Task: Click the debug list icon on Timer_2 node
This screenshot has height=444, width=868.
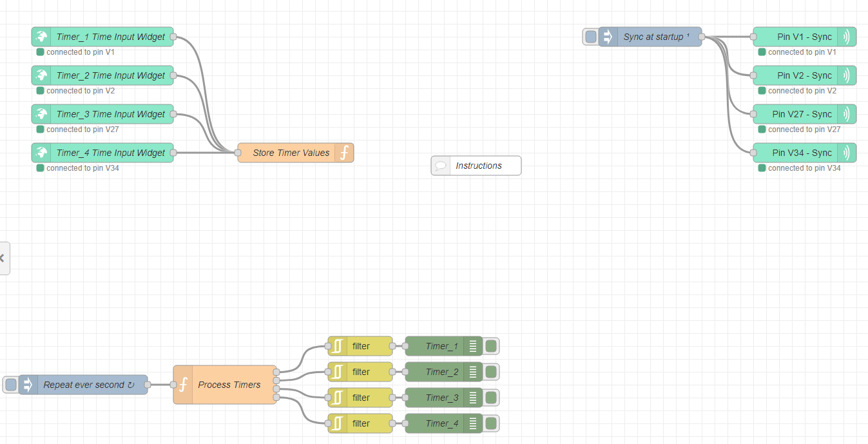Action: (474, 372)
